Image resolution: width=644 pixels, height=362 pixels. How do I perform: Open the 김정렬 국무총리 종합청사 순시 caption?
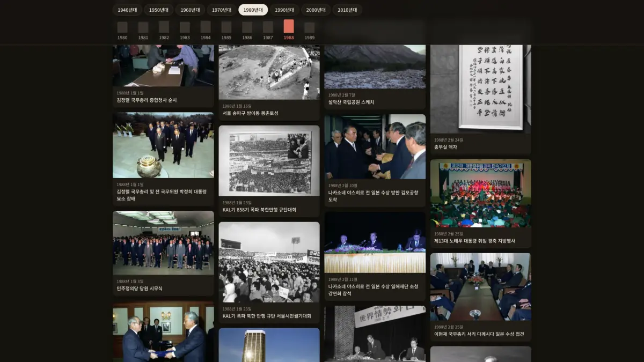click(147, 100)
